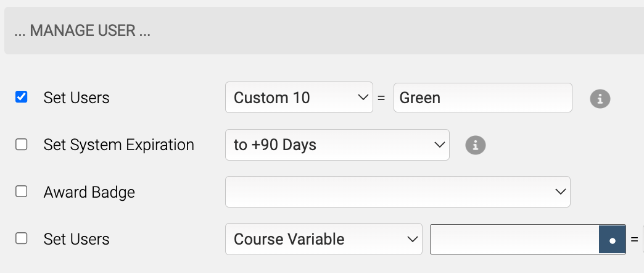This screenshot has width=644, height=273.
Task: Open the Course Variable dropdown
Action: tap(324, 239)
